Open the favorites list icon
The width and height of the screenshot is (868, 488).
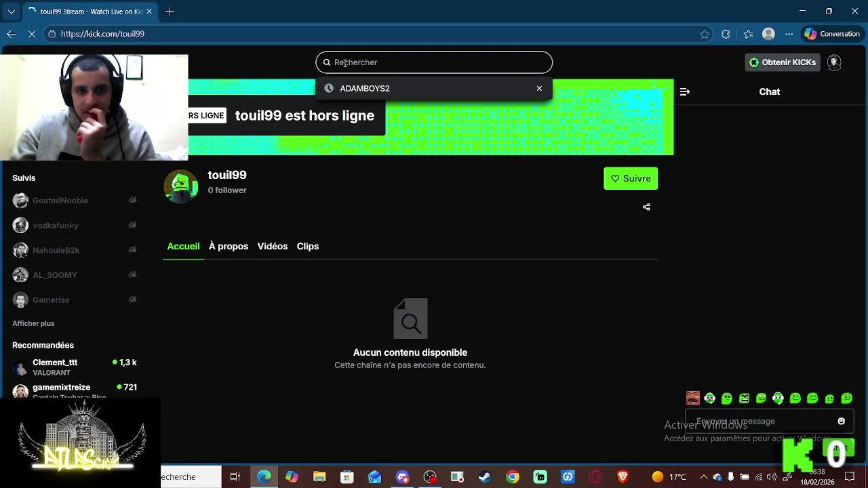point(748,34)
